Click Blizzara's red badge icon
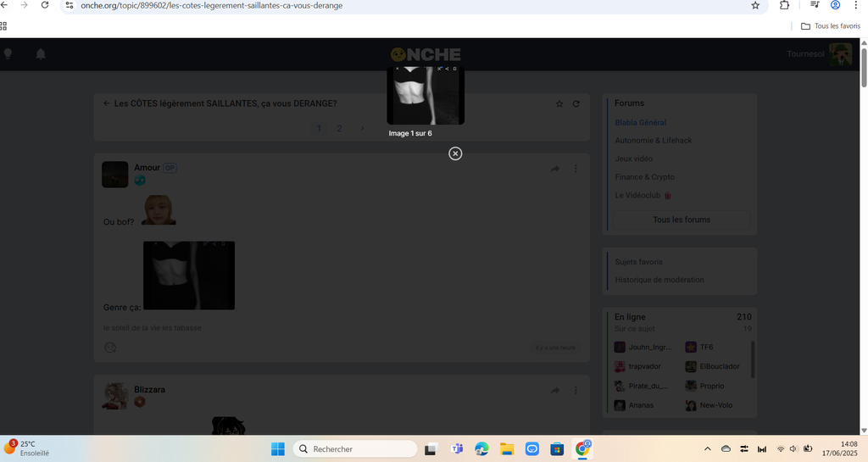Viewport: 868px width, 462px height. (140, 403)
